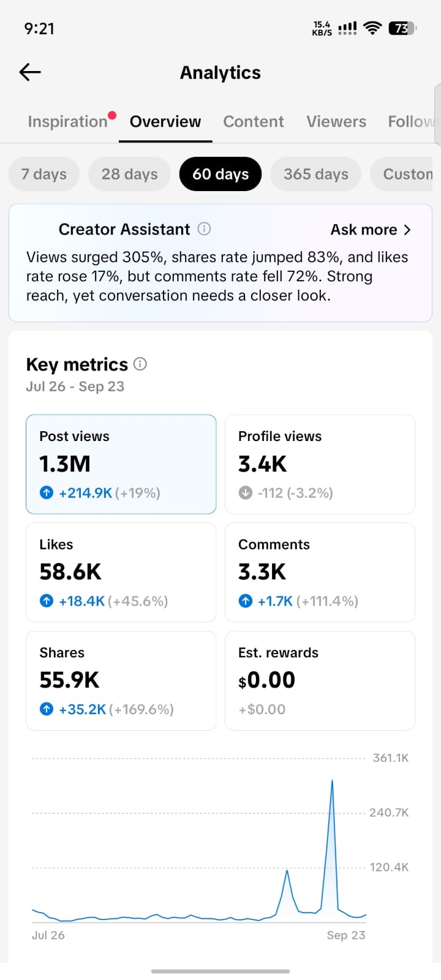Select the 28 days range chip
Screen dimensions: 441x980
click(x=130, y=174)
